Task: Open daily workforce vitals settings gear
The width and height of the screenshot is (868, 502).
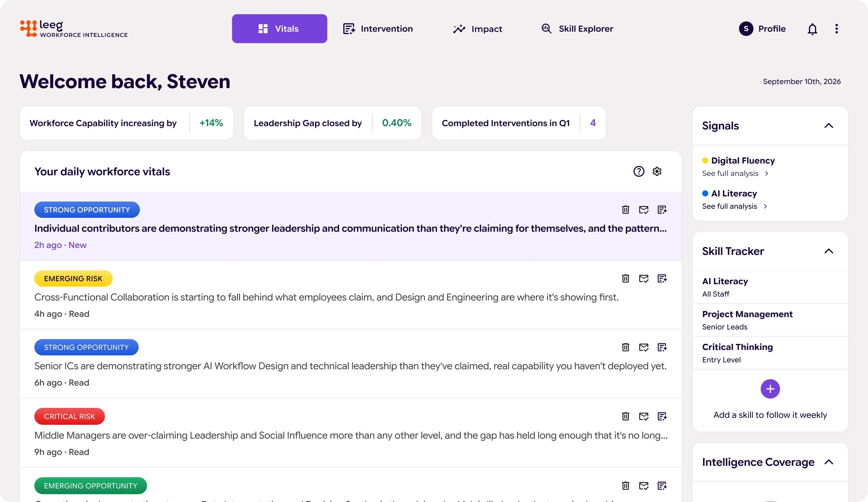Action: 657,171
